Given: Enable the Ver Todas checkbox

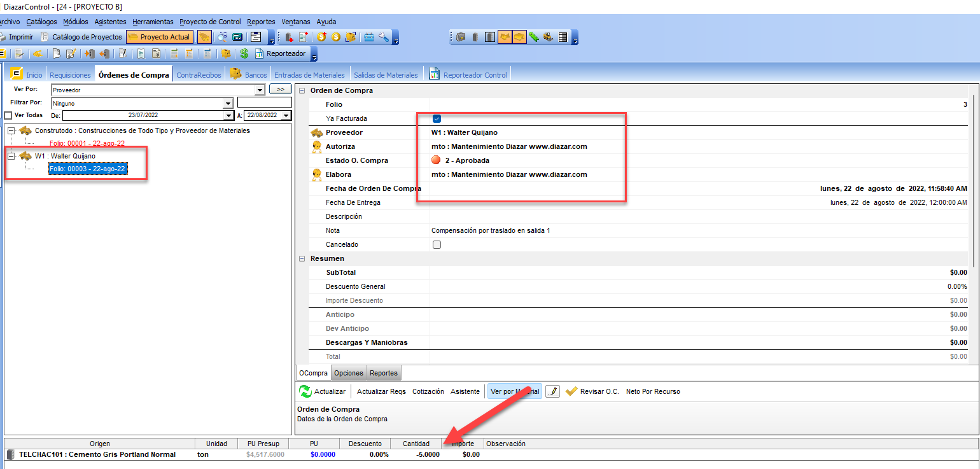Looking at the screenshot, I should [x=8, y=116].
